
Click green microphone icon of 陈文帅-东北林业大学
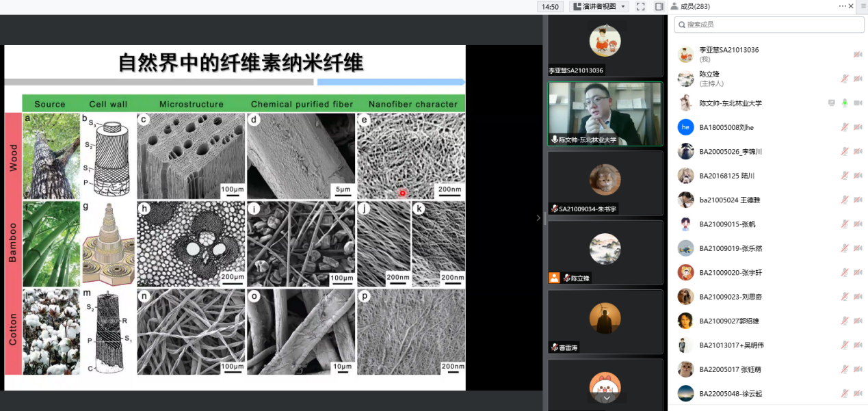pyautogui.click(x=845, y=103)
